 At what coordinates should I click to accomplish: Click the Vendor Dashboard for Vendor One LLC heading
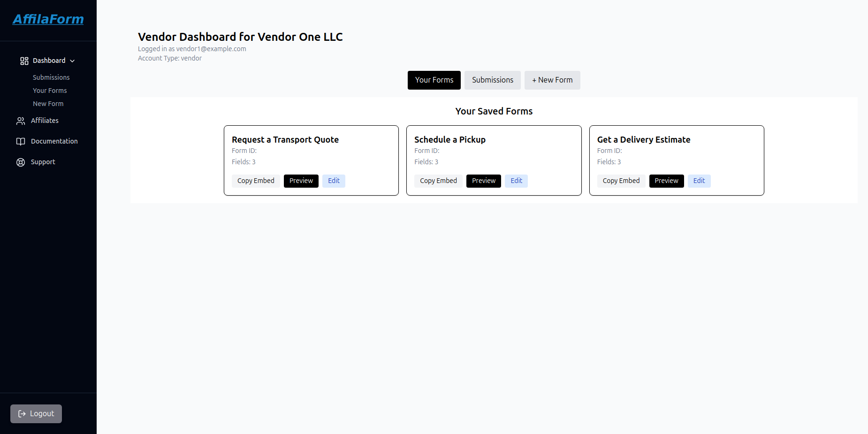click(240, 37)
